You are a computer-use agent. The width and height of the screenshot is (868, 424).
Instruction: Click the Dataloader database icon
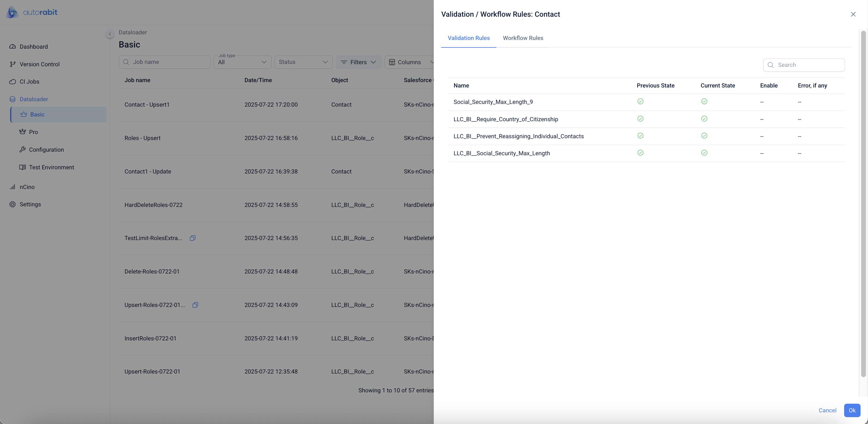(x=13, y=99)
